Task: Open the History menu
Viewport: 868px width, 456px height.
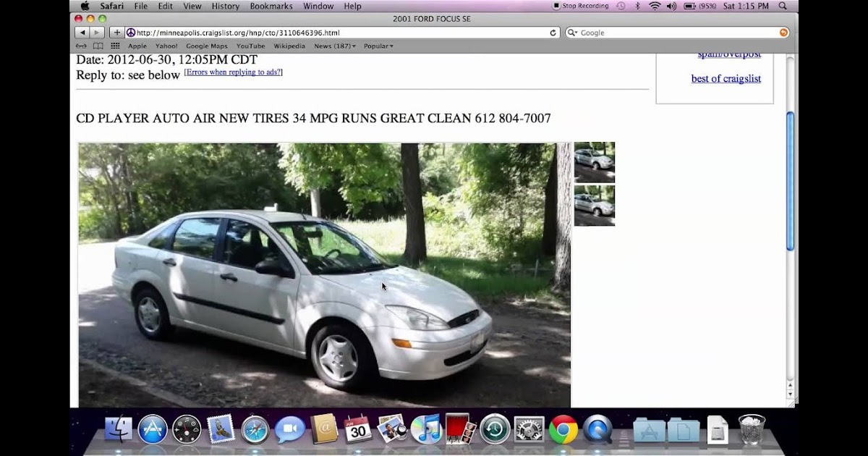Action: [x=226, y=6]
